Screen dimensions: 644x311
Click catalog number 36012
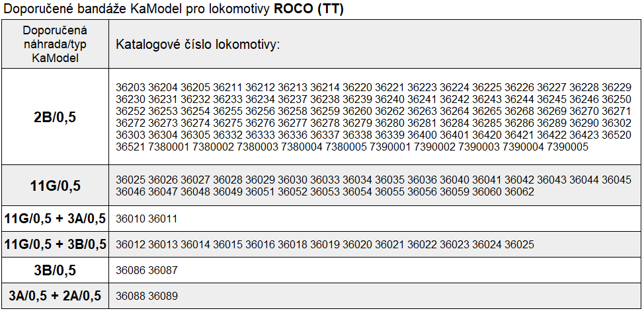tap(130, 245)
